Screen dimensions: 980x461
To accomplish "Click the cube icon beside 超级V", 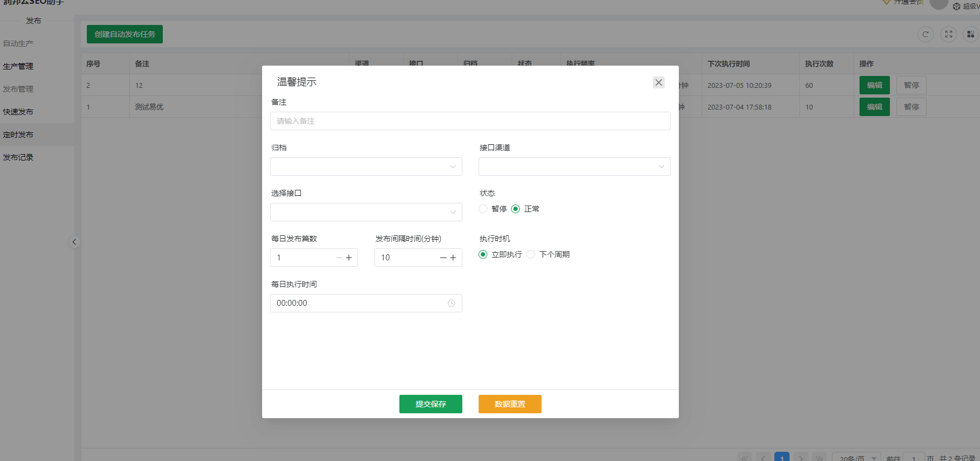I will tap(957, 7).
